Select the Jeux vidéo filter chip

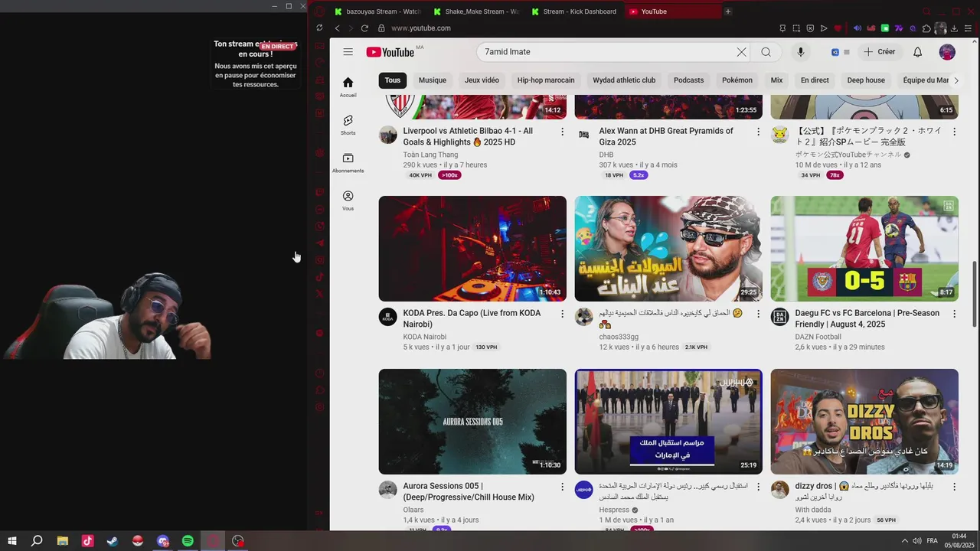coord(482,80)
